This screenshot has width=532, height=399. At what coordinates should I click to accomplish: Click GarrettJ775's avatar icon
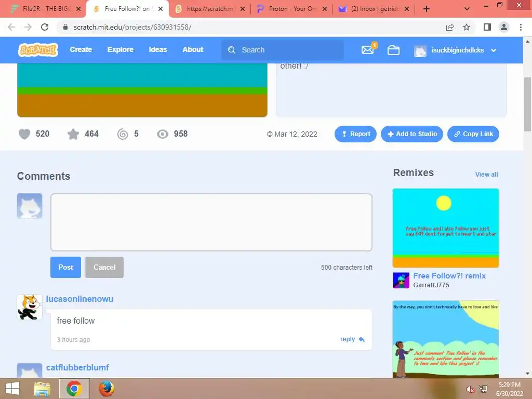point(401,280)
